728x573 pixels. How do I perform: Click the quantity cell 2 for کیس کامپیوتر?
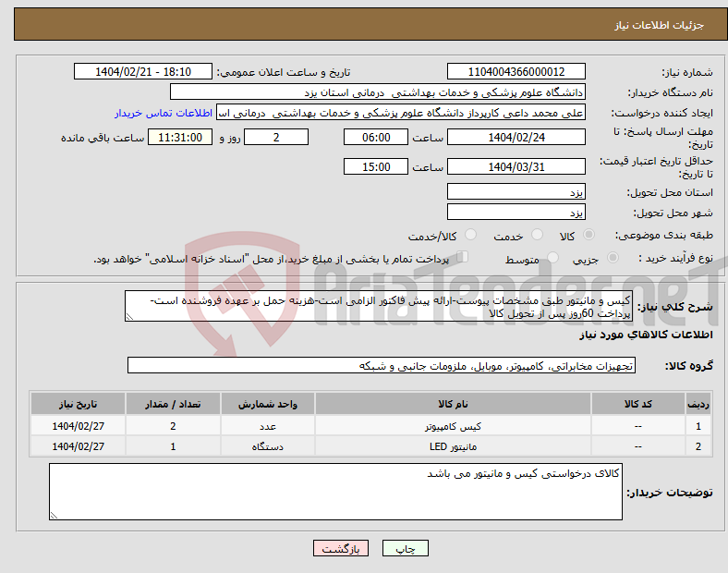tap(173, 426)
